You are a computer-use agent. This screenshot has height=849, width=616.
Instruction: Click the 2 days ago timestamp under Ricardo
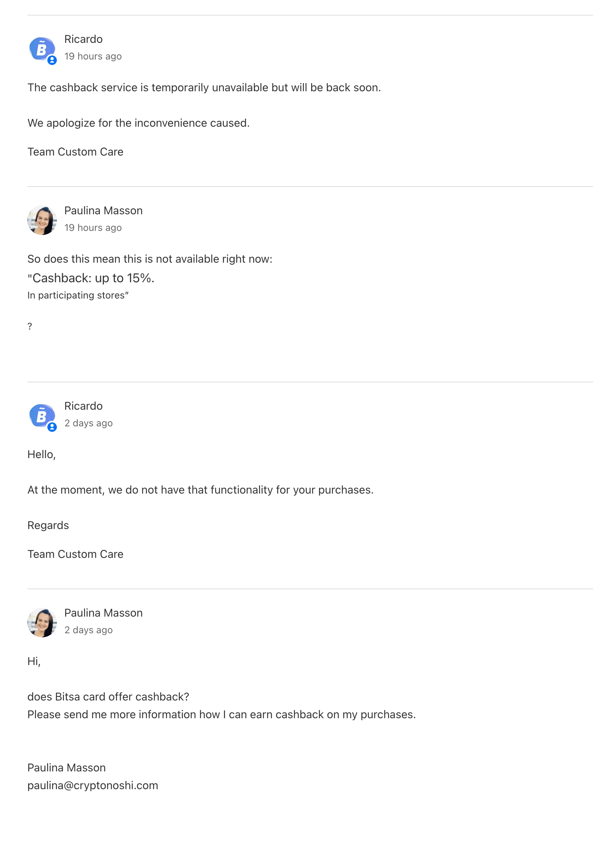pos(88,423)
